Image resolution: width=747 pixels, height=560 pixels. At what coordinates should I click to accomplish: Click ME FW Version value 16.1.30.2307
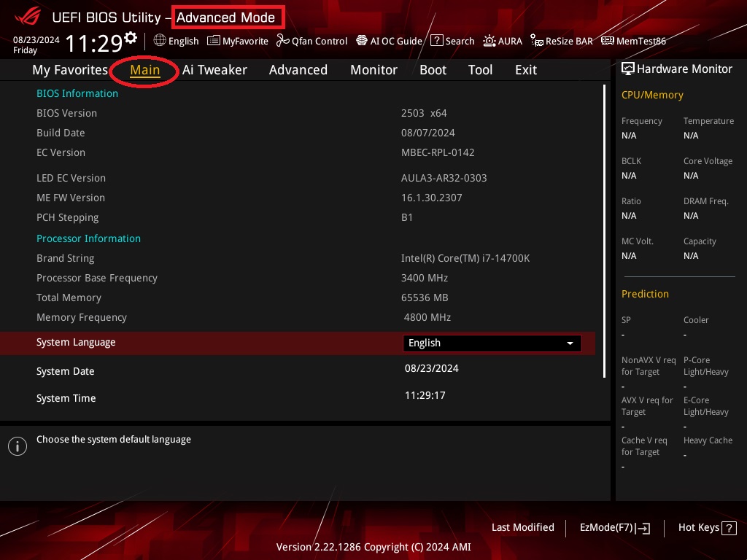coord(432,198)
